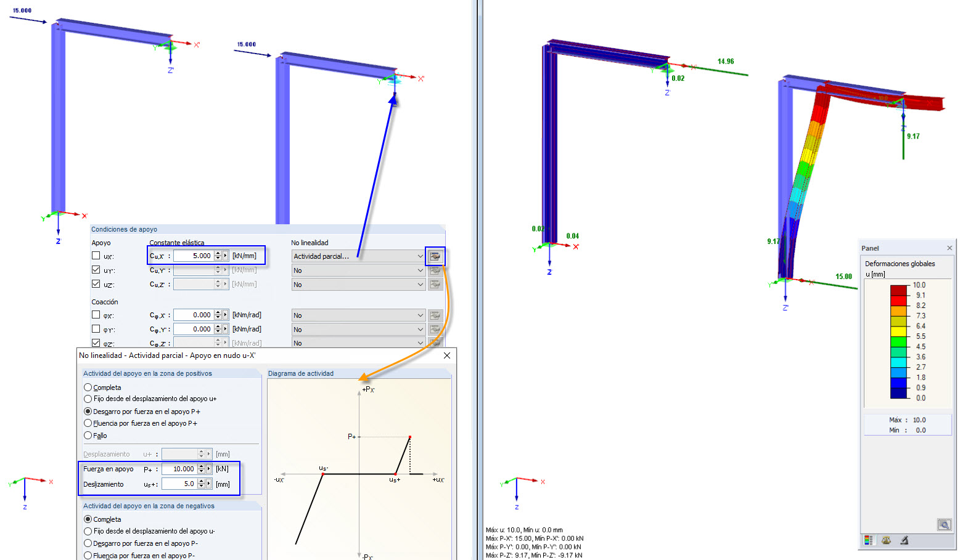Uncheck the uY' support checkbox
Viewport: 960px width, 560px height.
(96, 269)
